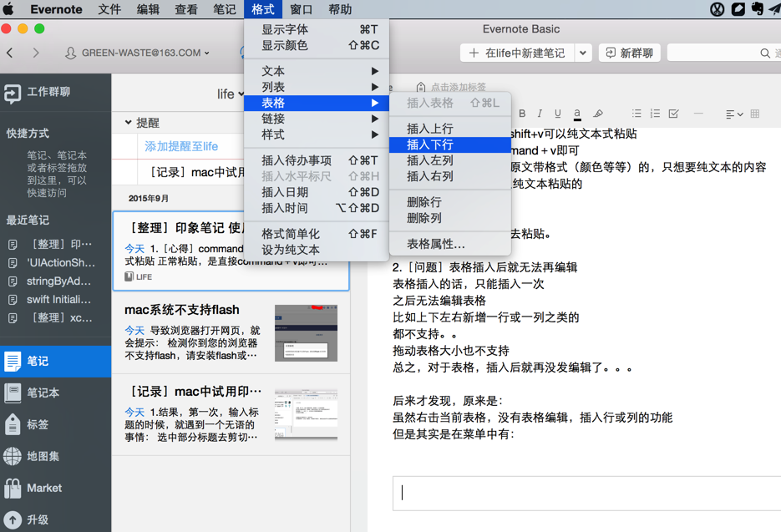Choose 插入待办事项 menu item
The width and height of the screenshot is (781, 532).
(317, 160)
